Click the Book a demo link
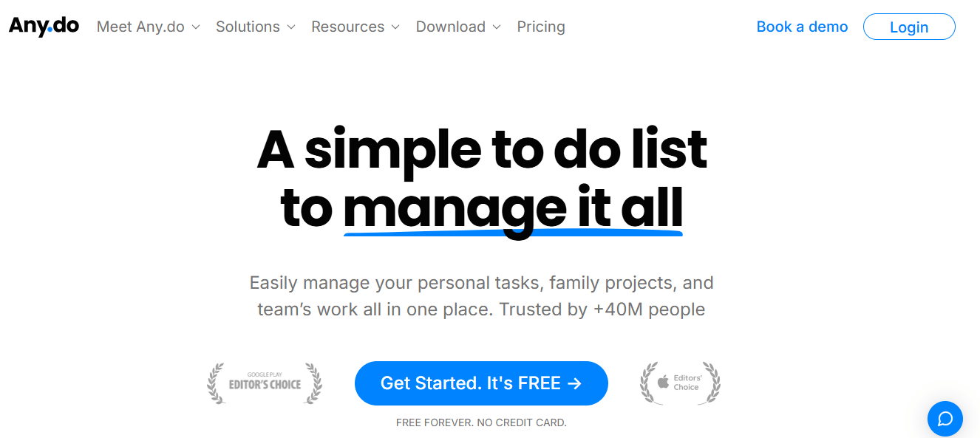This screenshot has width=980, height=438. (x=801, y=27)
